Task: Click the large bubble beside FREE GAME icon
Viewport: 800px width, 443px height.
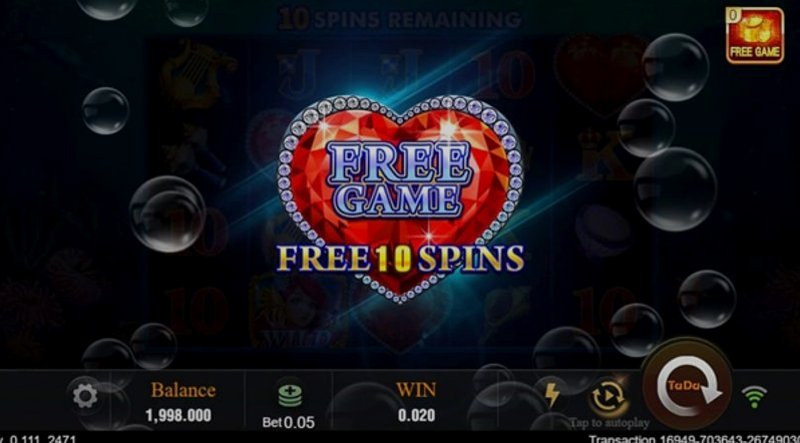Action: pyautogui.click(x=676, y=67)
